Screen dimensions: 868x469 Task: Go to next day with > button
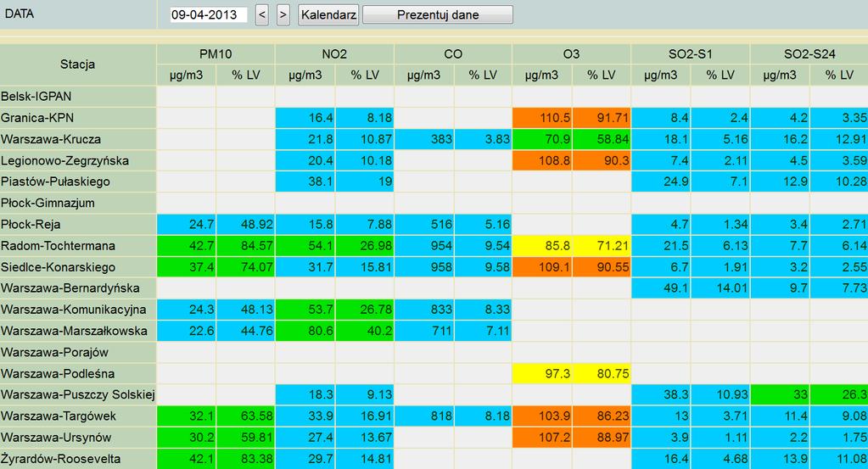point(283,15)
